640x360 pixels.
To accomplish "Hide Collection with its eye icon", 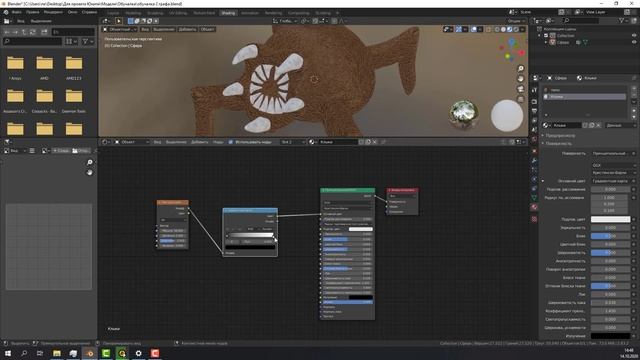I will [634, 36].
